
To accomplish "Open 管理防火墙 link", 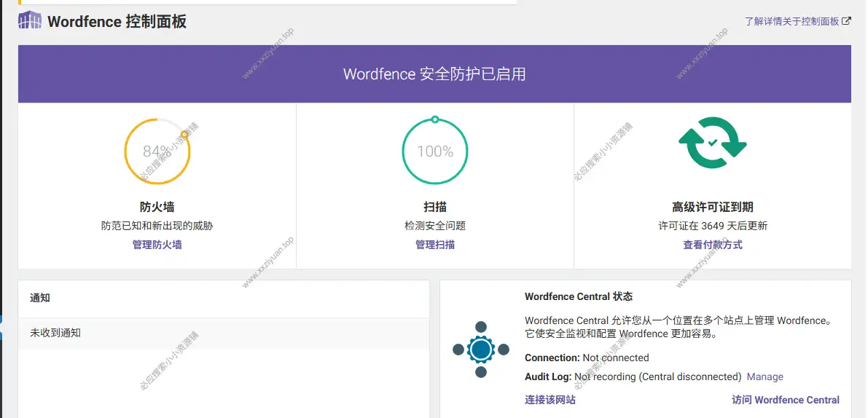I will tap(157, 245).
